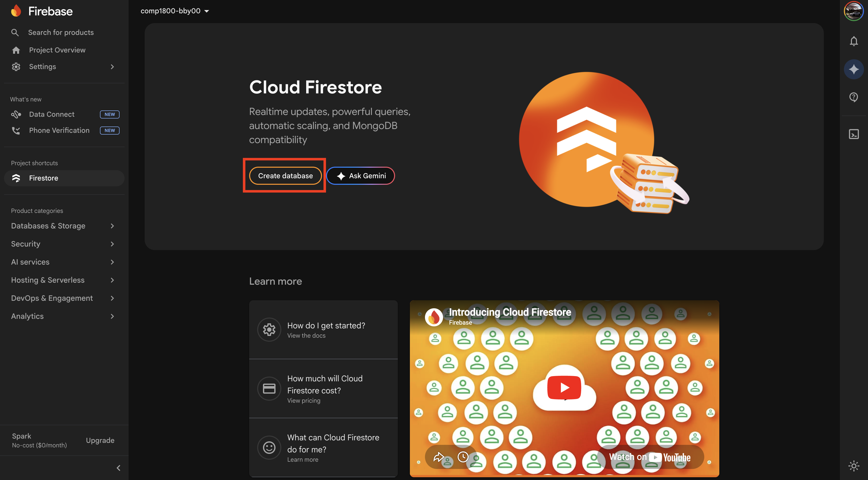This screenshot has width=868, height=480.
Task: Click the Create database button
Action: tap(285, 175)
